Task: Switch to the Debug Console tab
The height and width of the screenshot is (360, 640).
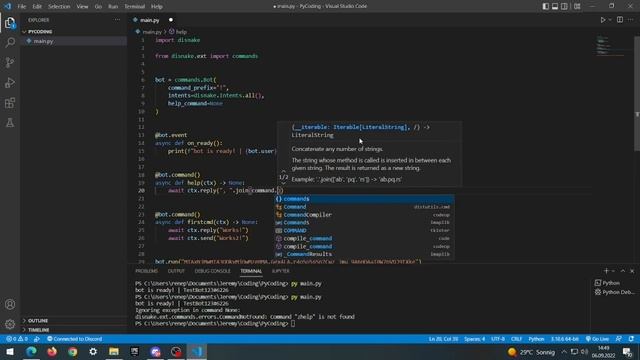Action: pos(213,271)
